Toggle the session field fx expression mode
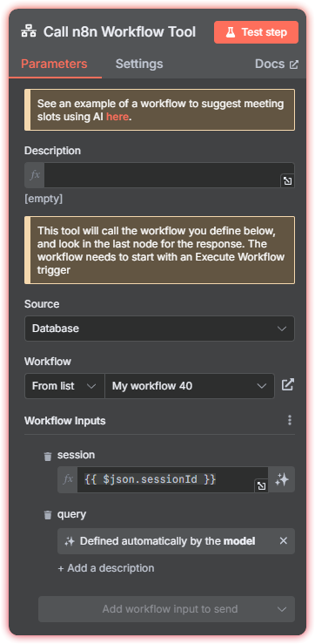The width and height of the screenshot is (315, 644). click(x=68, y=479)
